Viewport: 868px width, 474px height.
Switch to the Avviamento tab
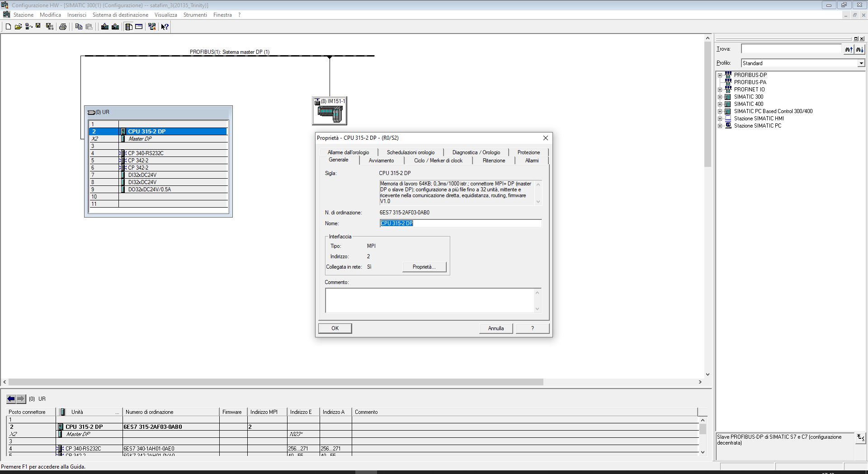pyautogui.click(x=381, y=161)
